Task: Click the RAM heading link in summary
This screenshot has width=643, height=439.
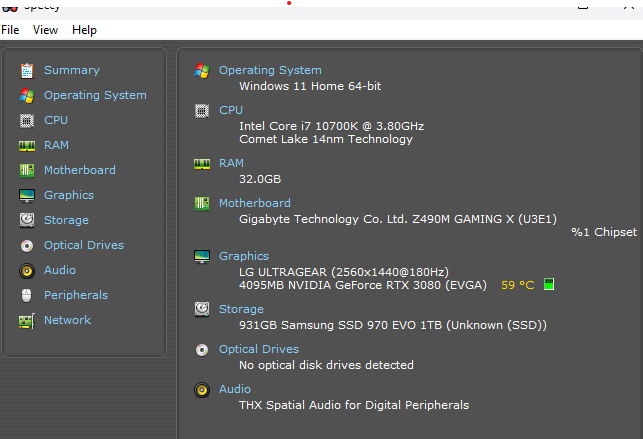Action: click(x=231, y=163)
